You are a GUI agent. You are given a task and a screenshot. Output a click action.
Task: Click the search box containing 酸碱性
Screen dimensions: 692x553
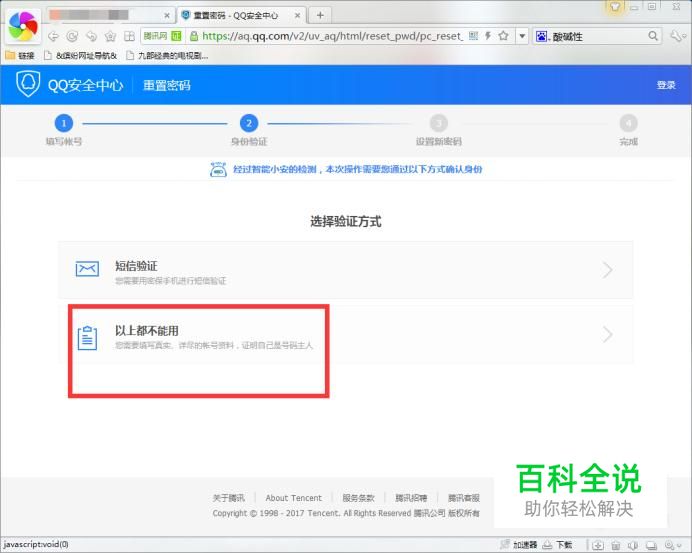[598, 36]
